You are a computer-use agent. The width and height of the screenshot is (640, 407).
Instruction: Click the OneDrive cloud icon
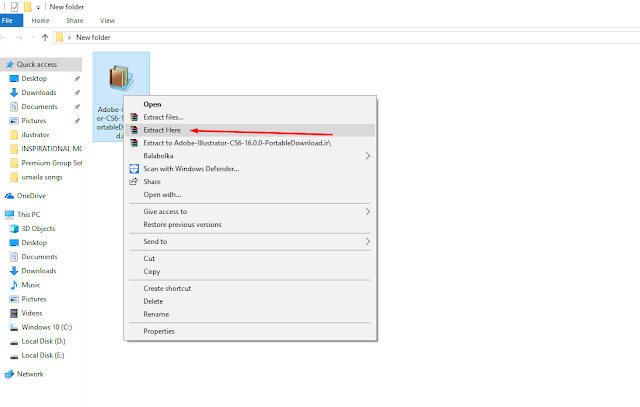[9, 196]
